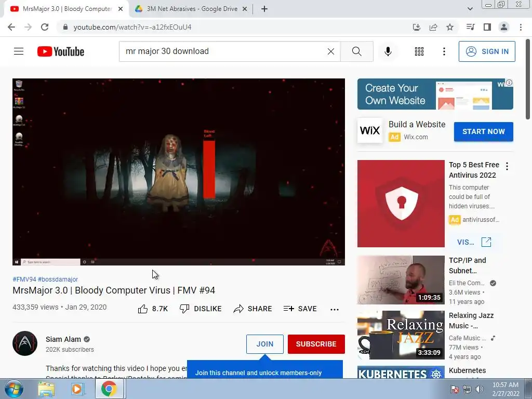Open Chrome profile avatar
The width and height of the screenshot is (532, 399).
tap(504, 27)
